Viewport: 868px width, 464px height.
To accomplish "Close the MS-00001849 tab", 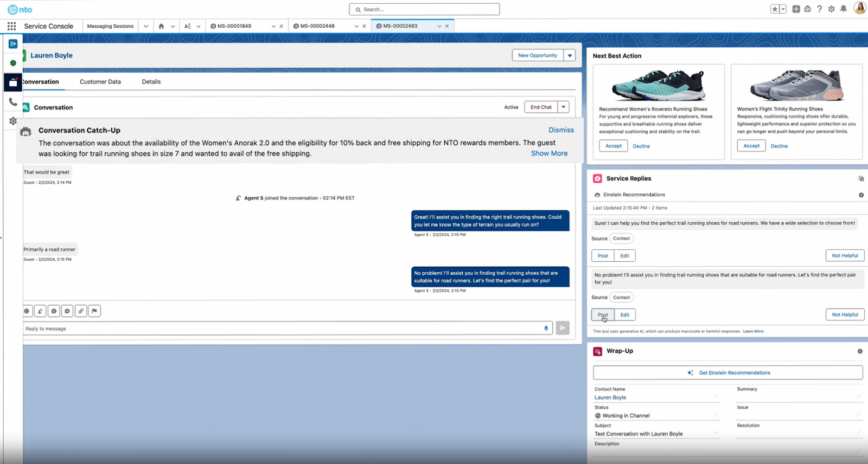I will click(281, 26).
